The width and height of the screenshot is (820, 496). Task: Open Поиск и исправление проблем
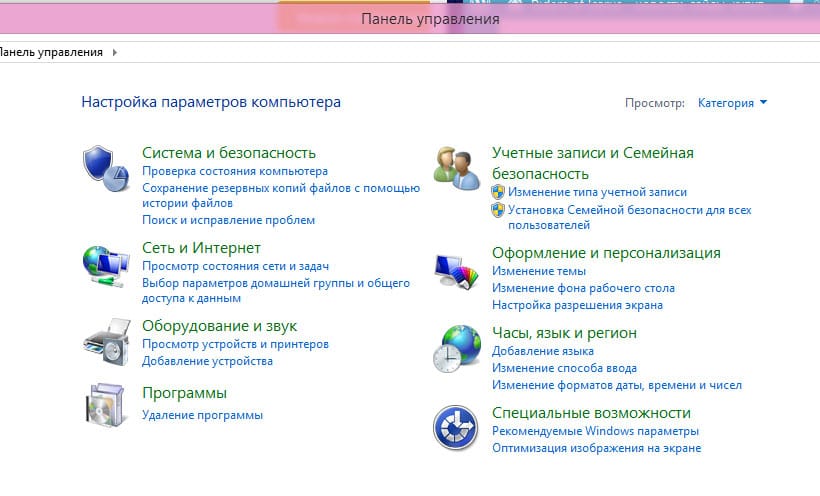pos(228,220)
